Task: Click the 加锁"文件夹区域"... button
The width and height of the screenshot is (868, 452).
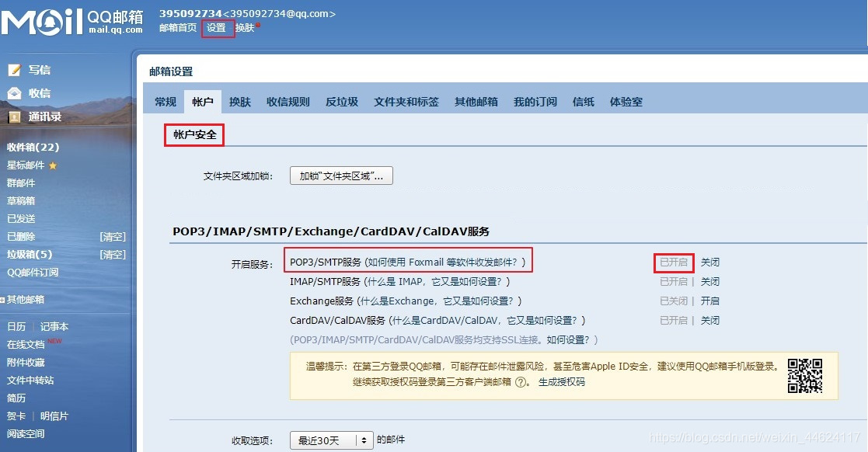Action: pos(342,176)
